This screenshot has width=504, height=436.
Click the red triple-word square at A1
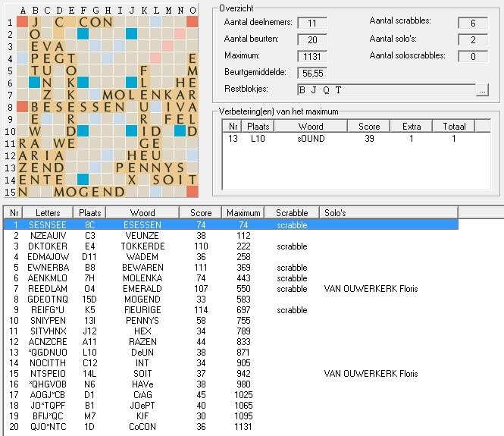pos(23,22)
